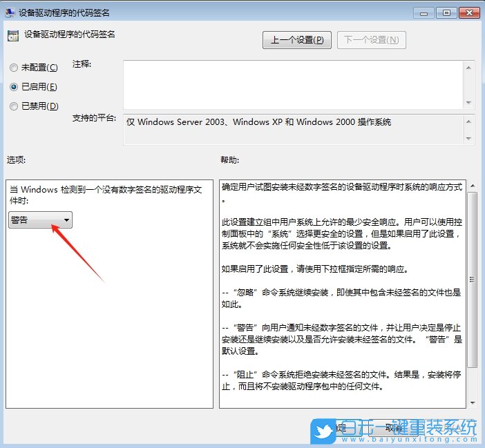
Task: Minimize the 设备驱动程序的代码签名 window
Action: pos(424,13)
